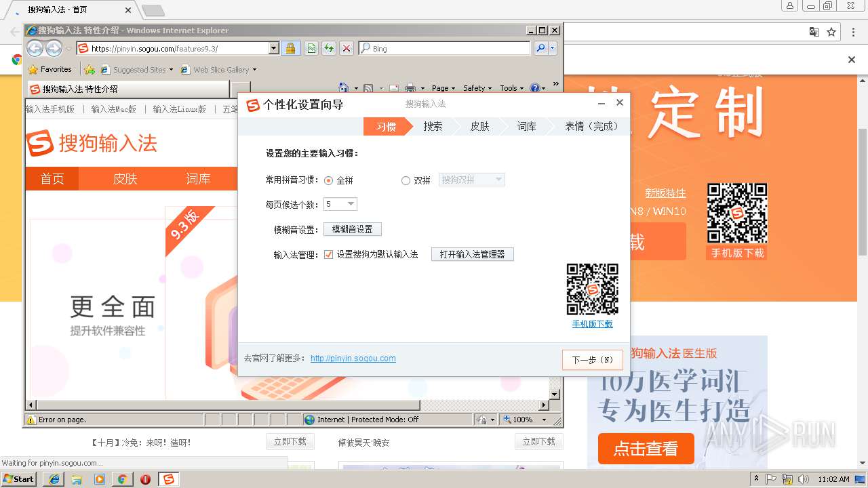Expand the IE Safety menu
868x488 pixels.
point(478,88)
